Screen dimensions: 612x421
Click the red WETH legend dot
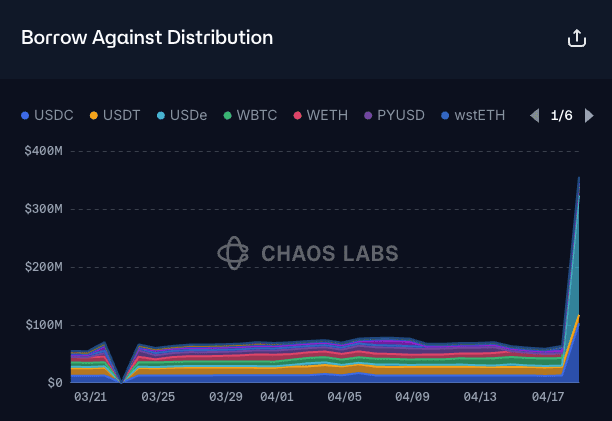pyautogui.click(x=297, y=116)
